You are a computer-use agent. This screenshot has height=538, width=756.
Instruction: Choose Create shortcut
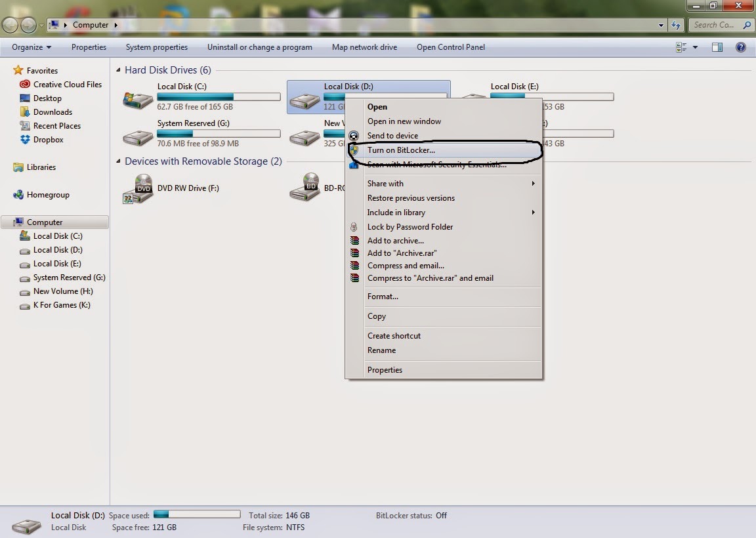click(x=444, y=336)
